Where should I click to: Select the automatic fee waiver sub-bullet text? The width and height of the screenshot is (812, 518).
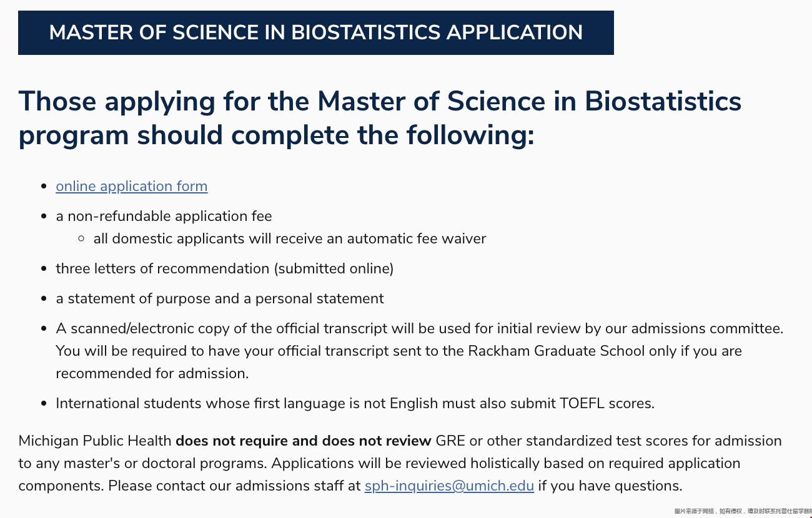[289, 238]
